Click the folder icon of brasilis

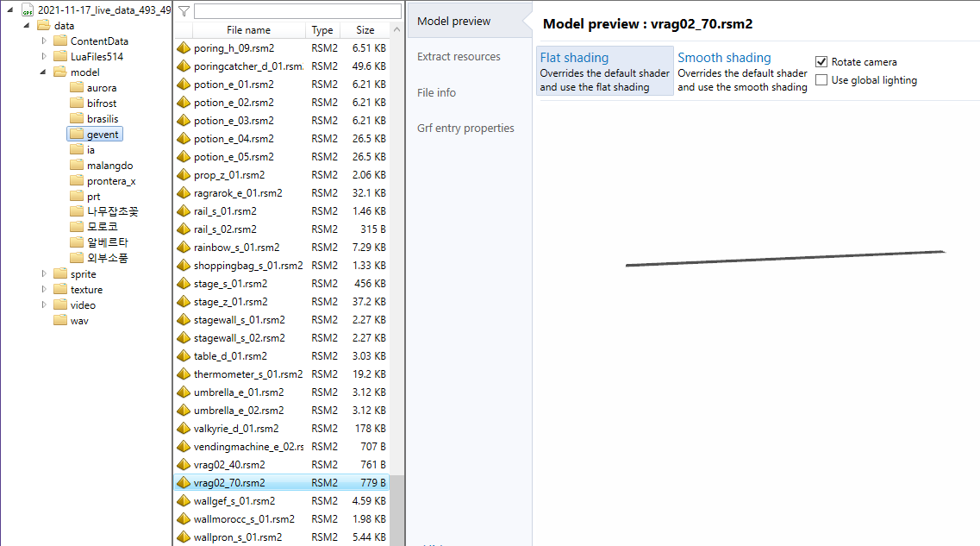tap(76, 119)
